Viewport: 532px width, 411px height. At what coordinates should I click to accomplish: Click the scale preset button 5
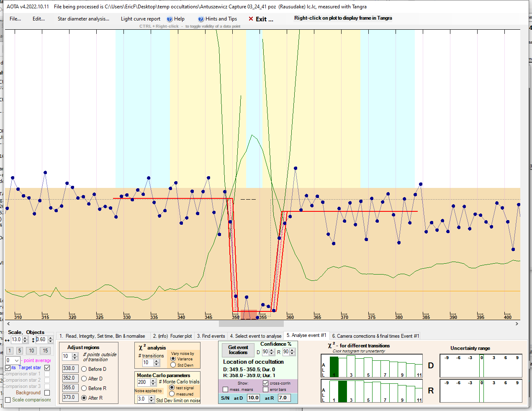point(19,351)
